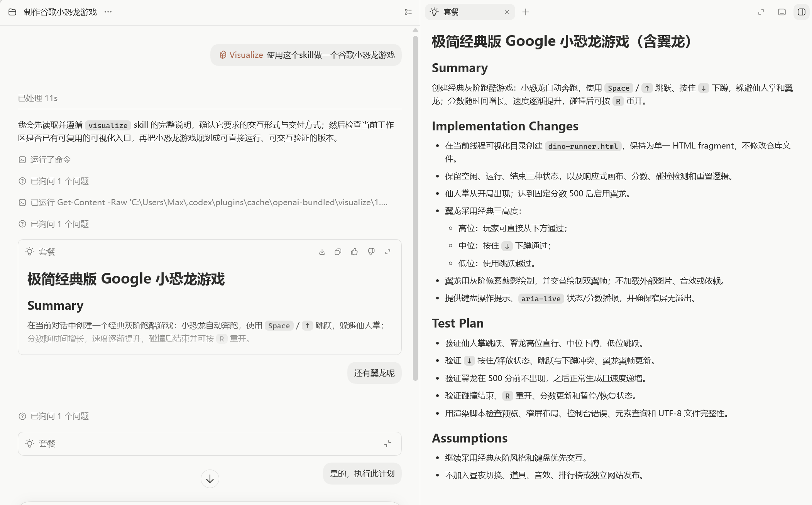Click the lightbulb icon on first 套餐 card
Screen dimensions: 812x505
30,252
